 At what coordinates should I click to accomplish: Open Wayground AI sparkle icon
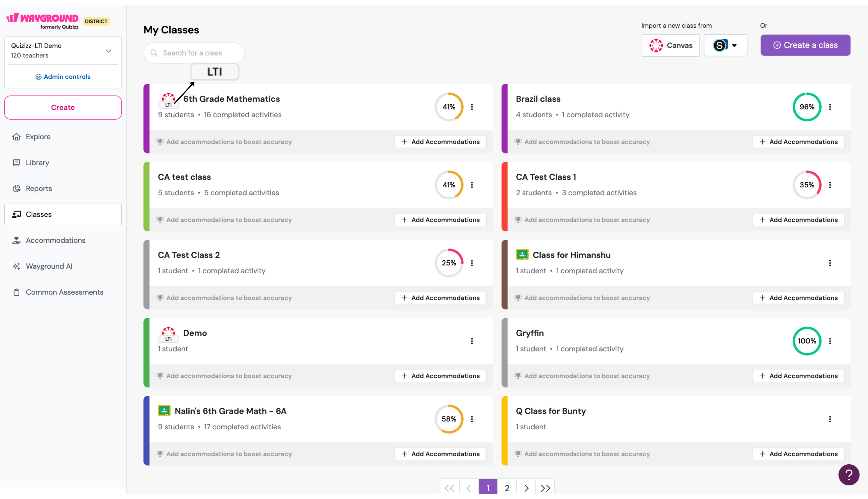click(16, 266)
